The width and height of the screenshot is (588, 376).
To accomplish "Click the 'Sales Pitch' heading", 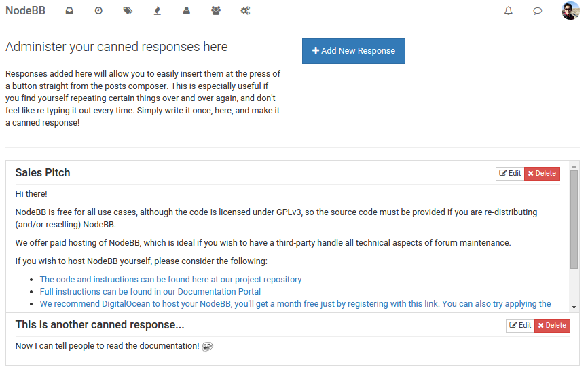I will coord(43,173).
